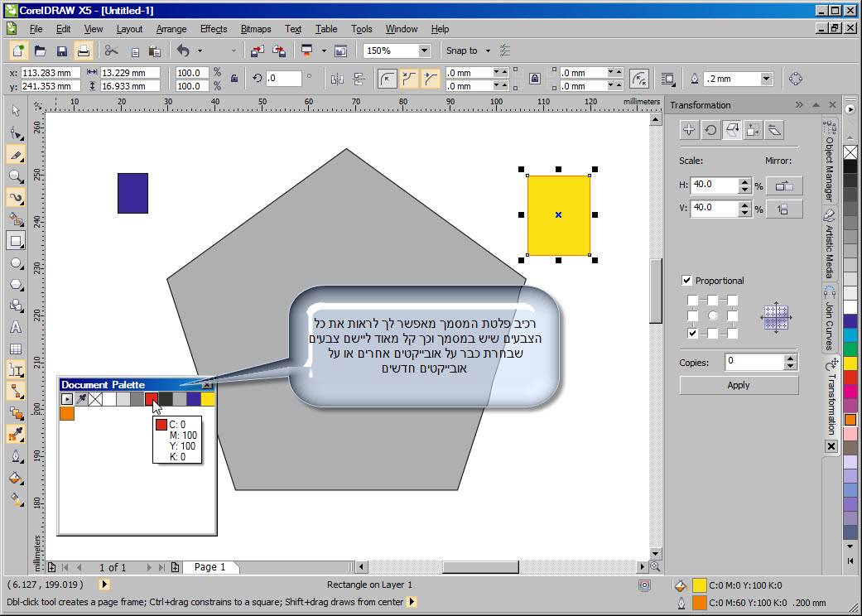Viewport: 862px width, 616px height.
Task: Mirror the selection horizontally in toolbar
Action: (337, 79)
